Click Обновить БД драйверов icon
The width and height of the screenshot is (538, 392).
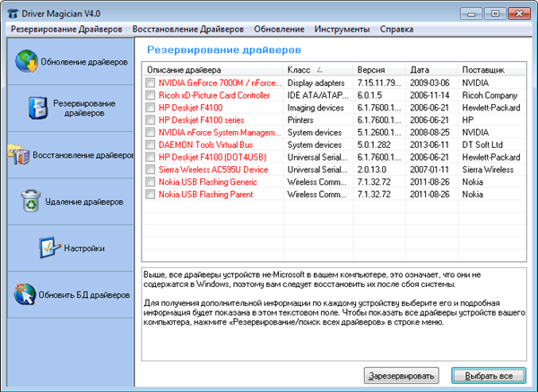[25, 294]
